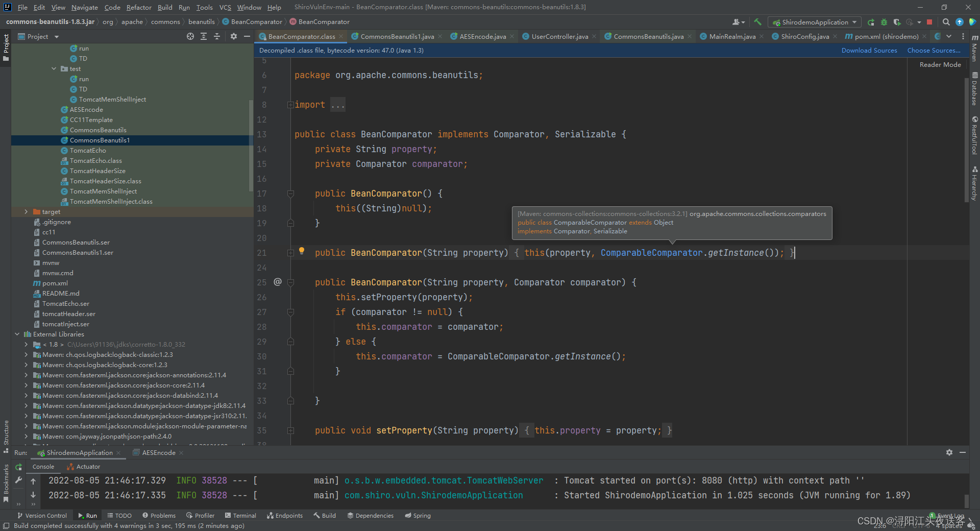Click the down arrow in console gutter
This screenshot has width=980, height=531.
[x=33, y=495]
